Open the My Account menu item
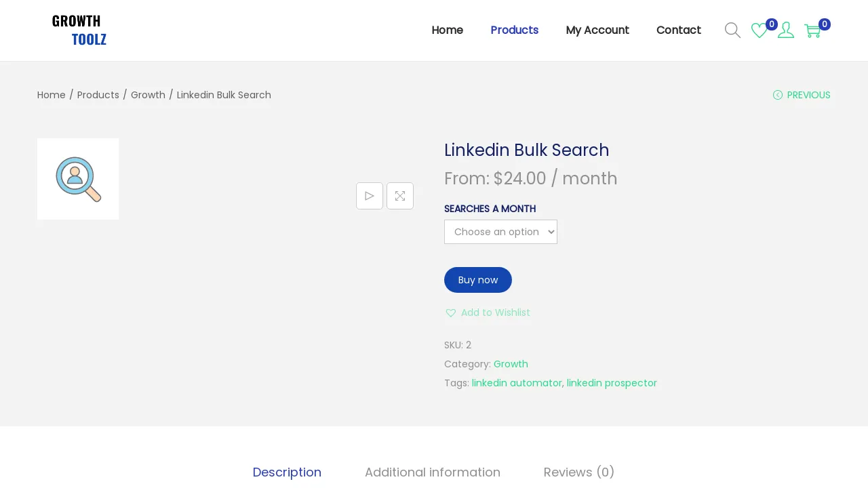Screen dimensions: 868x488 point(597,30)
